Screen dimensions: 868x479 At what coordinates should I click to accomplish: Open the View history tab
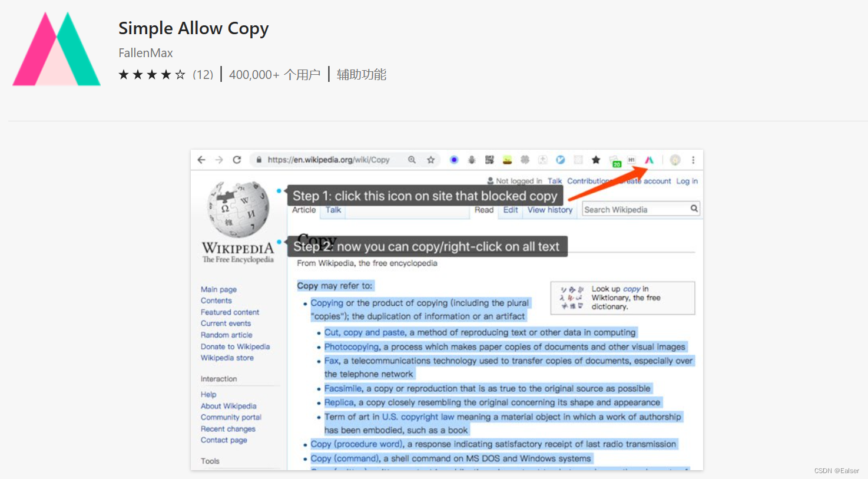(550, 210)
